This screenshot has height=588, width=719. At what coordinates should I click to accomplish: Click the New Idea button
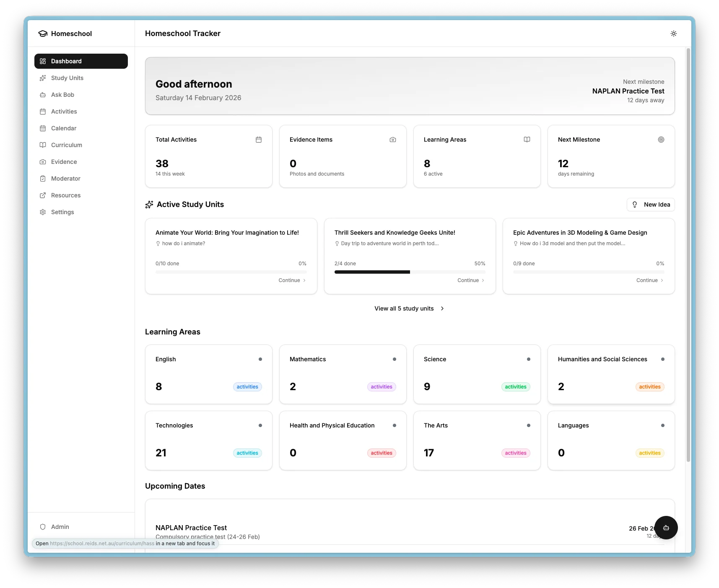pyautogui.click(x=651, y=205)
